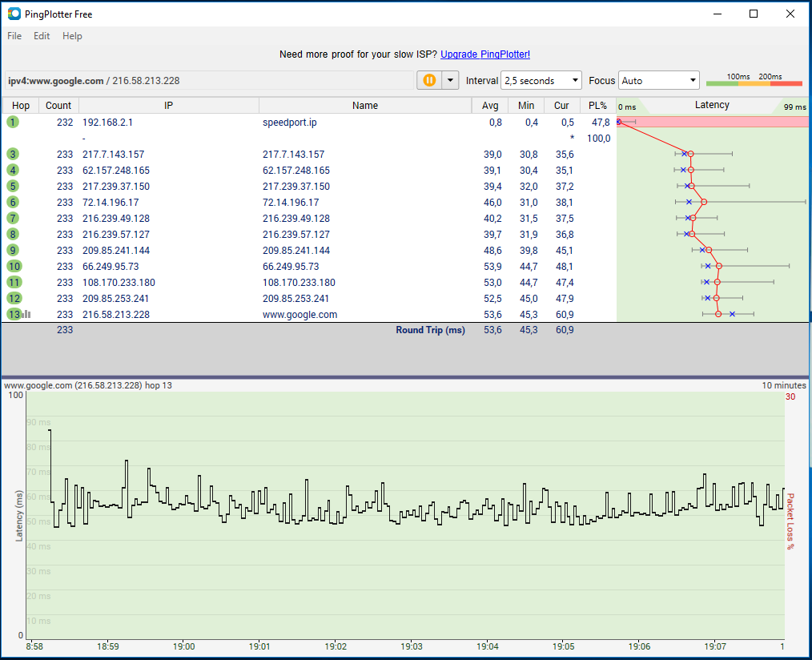Click IP 192.168.2.1 in hop 1 row

pyautogui.click(x=108, y=123)
